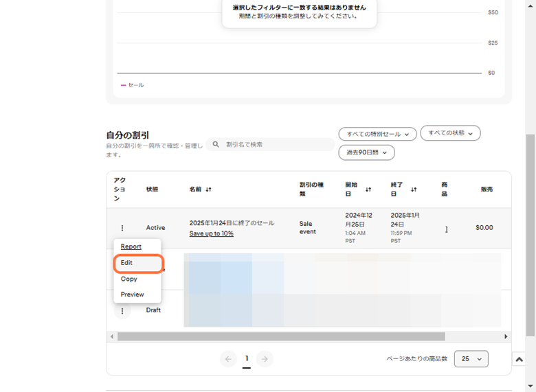Viewport: 536px width, 392px height.
Task: Open items-per-page dropdown showing 25
Action: click(x=471, y=358)
